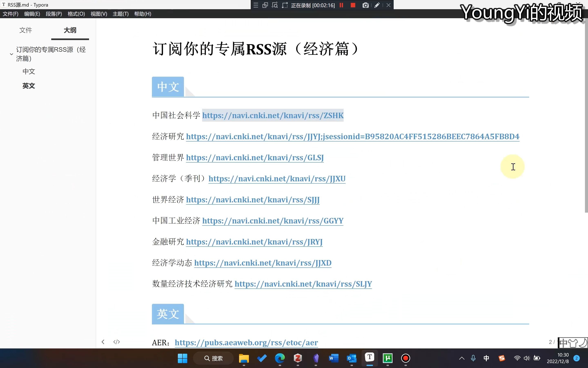588x368 pixels.
Task: Choose the custom area selection icon
Action: [x=285, y=5]
